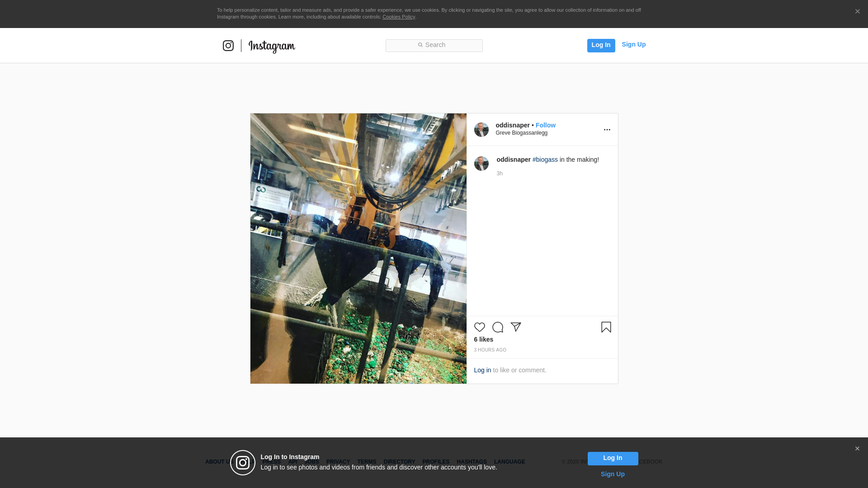This screenshot has width=868, height=488.
Task: Like the post with heart icon
Action: coord(479,327)
